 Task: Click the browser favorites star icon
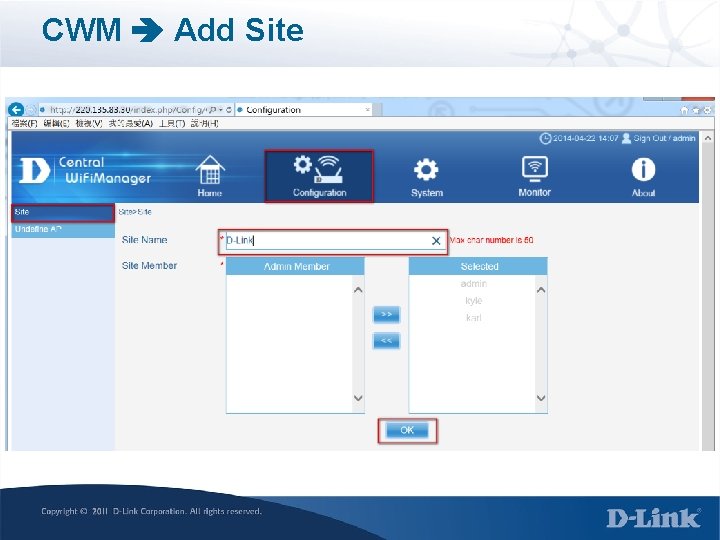pyautogui.click(x=696, y=110)
